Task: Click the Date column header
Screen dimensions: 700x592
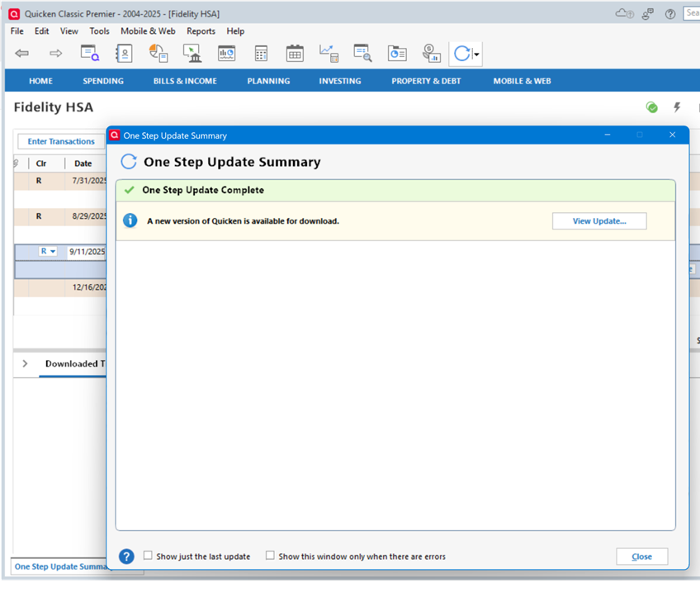Action: point(83,163)
